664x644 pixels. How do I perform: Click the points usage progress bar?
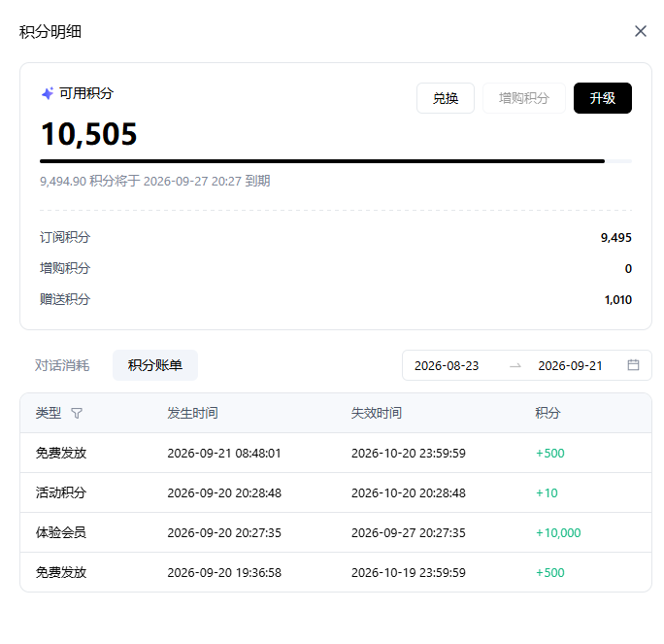335,161
